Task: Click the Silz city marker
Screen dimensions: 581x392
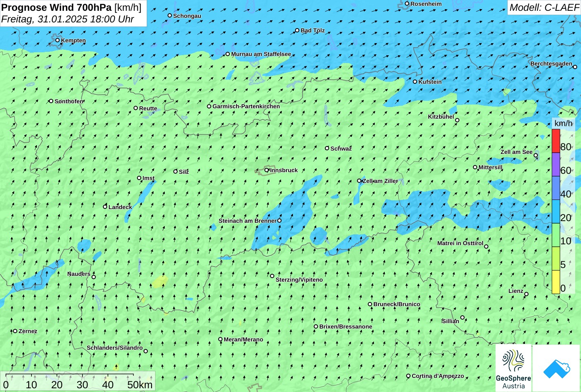Action: click(176, 171)
